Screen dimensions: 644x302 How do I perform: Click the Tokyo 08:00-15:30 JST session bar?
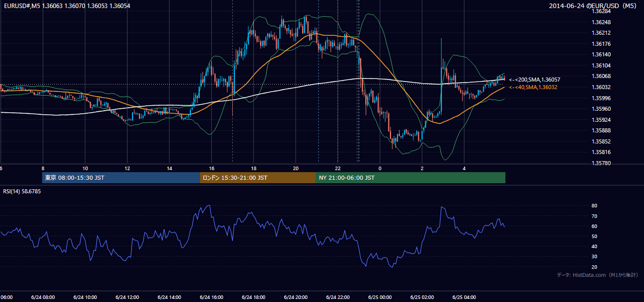coord(121,178)
